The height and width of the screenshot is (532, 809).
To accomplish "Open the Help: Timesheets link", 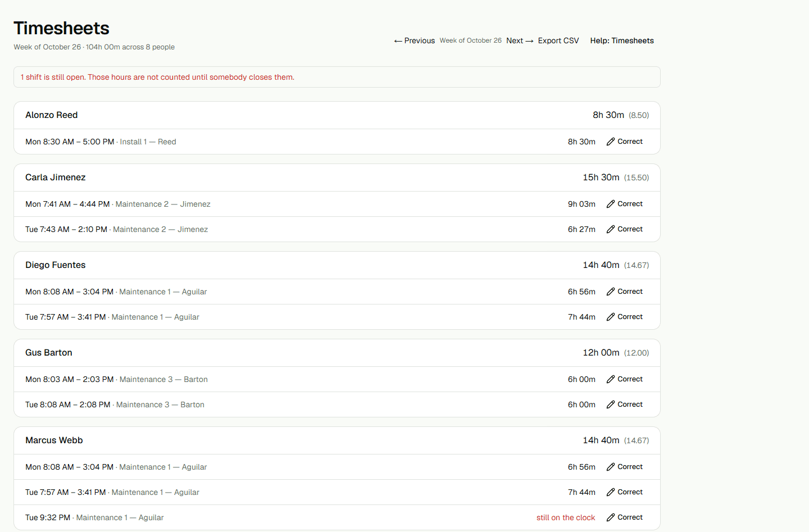I will click(x=622, y=40).
